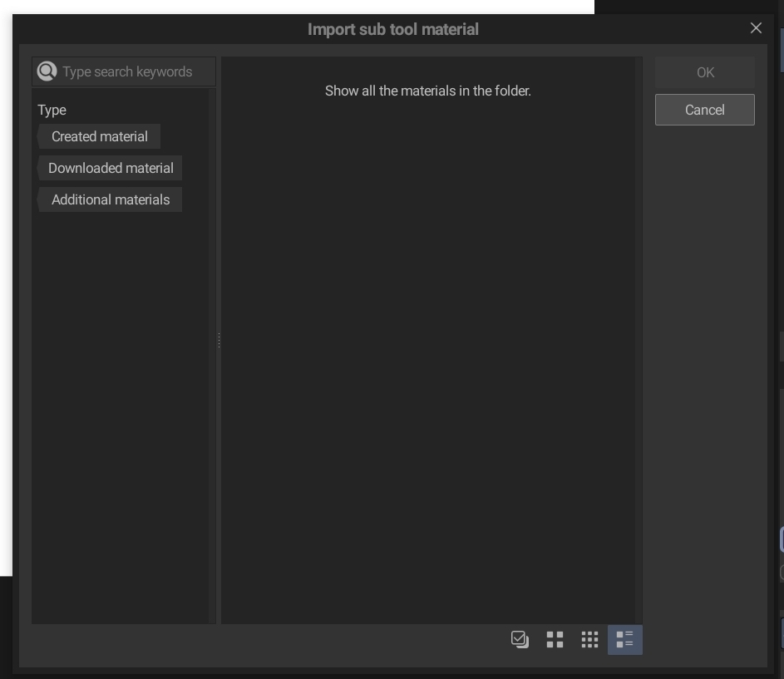
Task: Click the panel splitter handle dots
Action: pyautogui.click(x=219, y=340)
